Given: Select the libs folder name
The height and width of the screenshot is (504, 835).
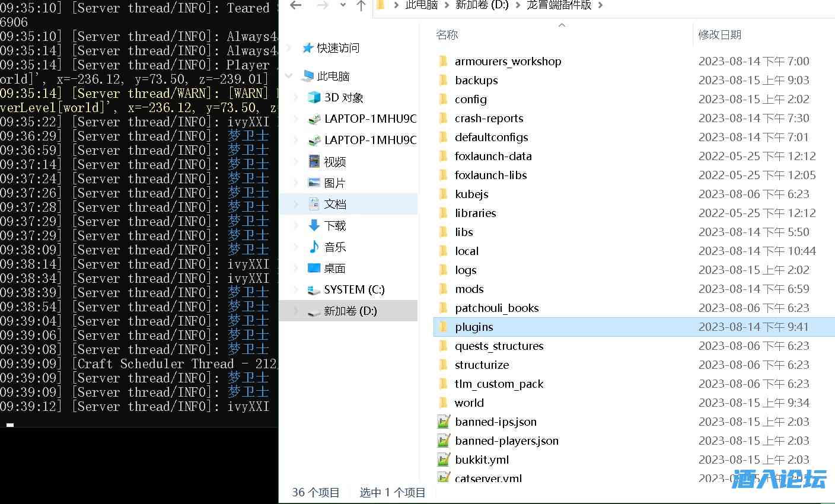Looking at the screenshot, I should tap(464, 232).
